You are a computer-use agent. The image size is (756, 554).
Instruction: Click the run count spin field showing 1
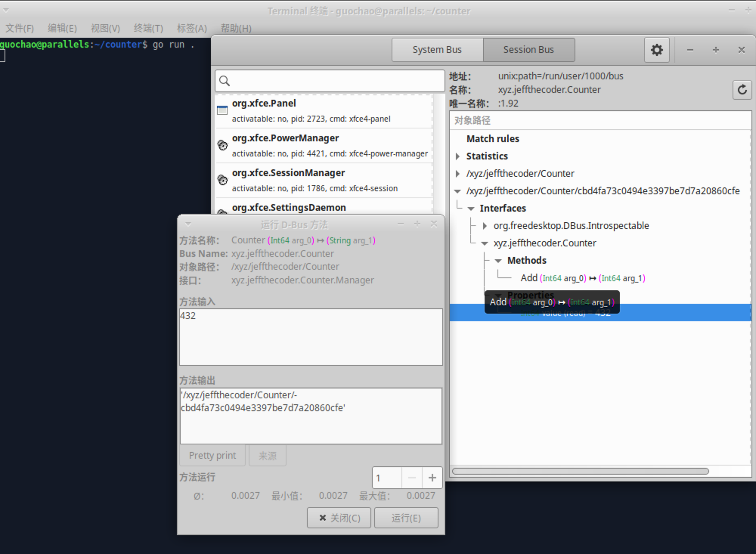(387, 478)
